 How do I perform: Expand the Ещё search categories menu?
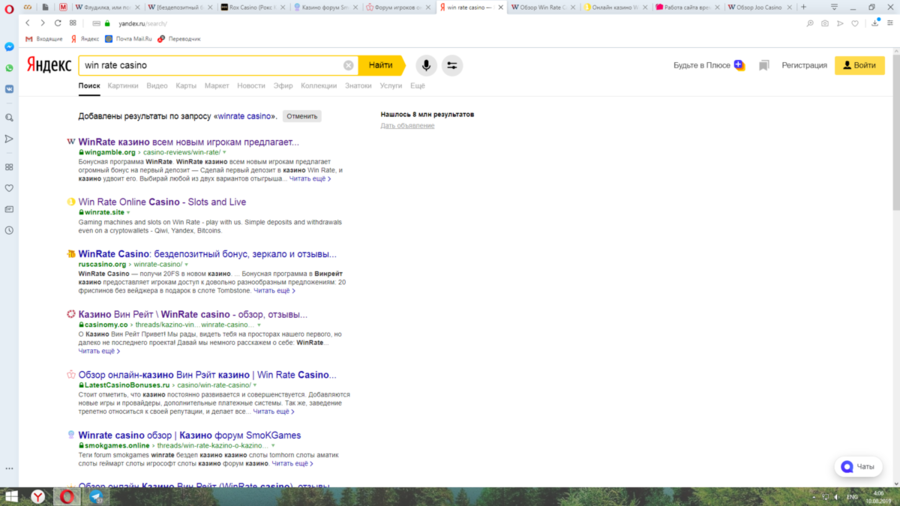[417, 85]
